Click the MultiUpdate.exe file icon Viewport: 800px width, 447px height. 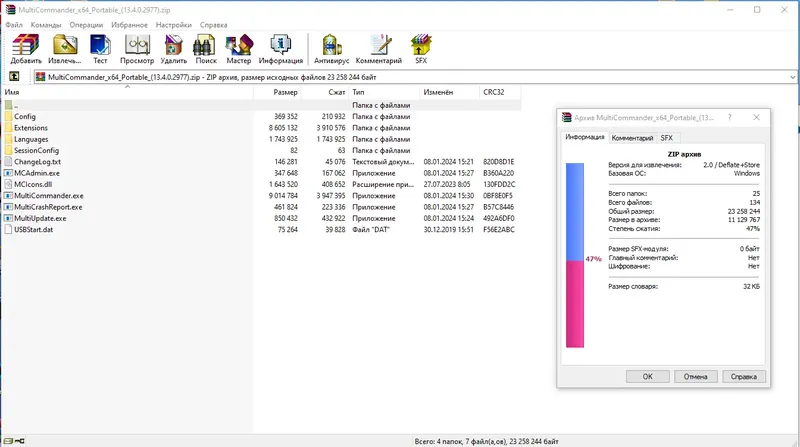tap(9, 218)
